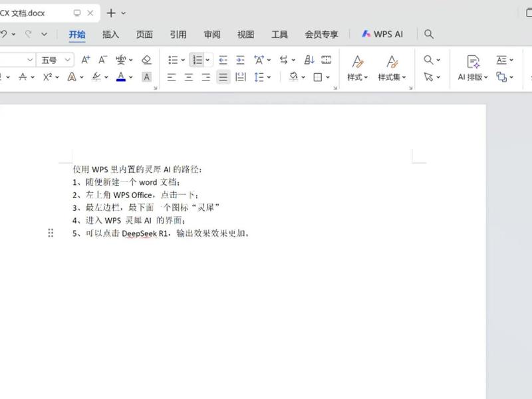Open the font settings dialog launcher
The image size is (532, 399).
point(156,88)
